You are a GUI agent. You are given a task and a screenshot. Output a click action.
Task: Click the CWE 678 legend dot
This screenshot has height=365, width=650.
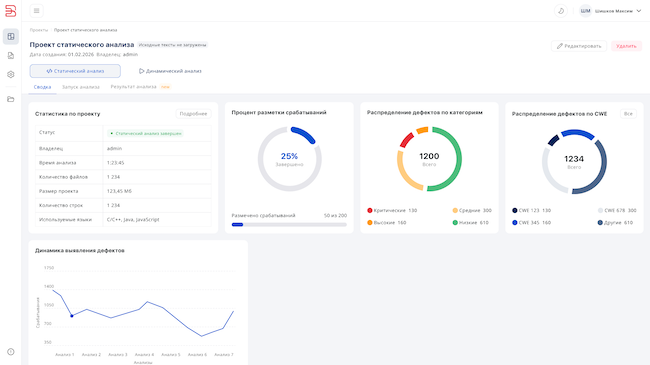(x=600, y=210)
